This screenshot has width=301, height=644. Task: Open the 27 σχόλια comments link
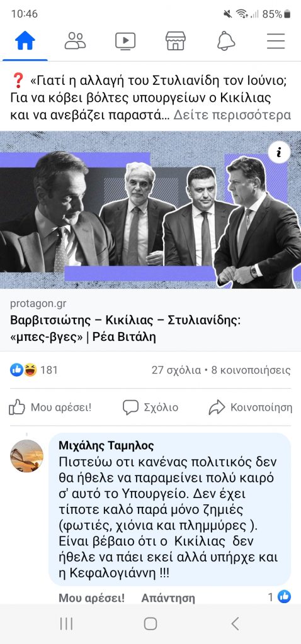pos(176,370)
